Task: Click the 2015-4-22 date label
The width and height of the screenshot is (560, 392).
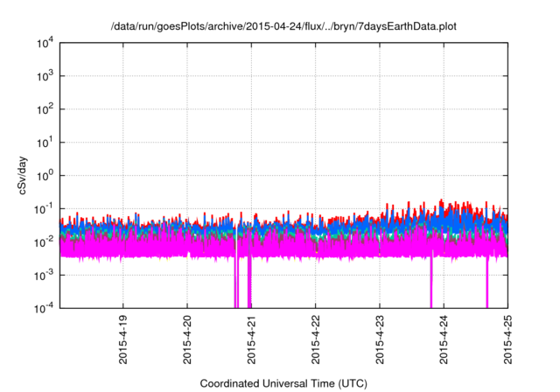Action: [x=315, y=339]
